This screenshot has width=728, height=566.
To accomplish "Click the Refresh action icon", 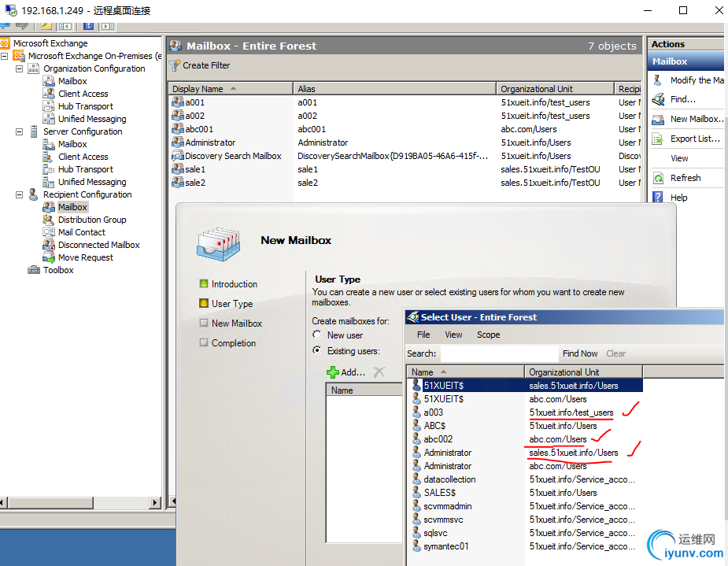I will (658, 178).
